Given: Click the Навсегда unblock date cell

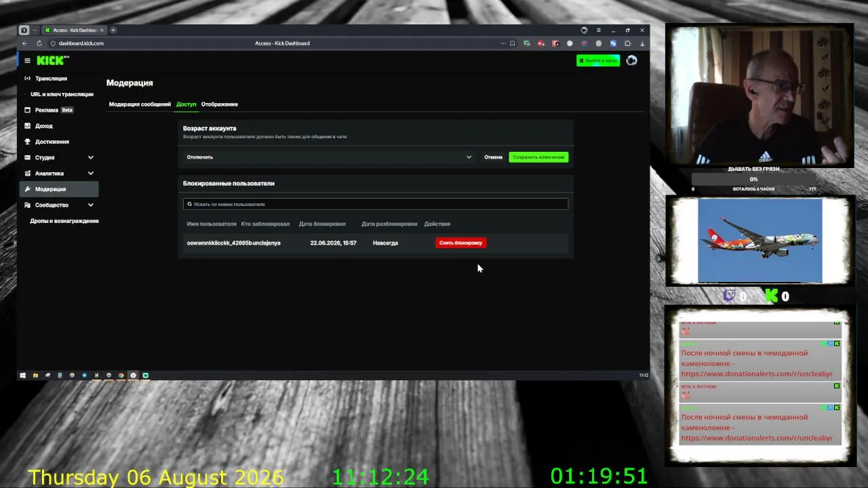Looking at the screenshot, I should (385, 243).
